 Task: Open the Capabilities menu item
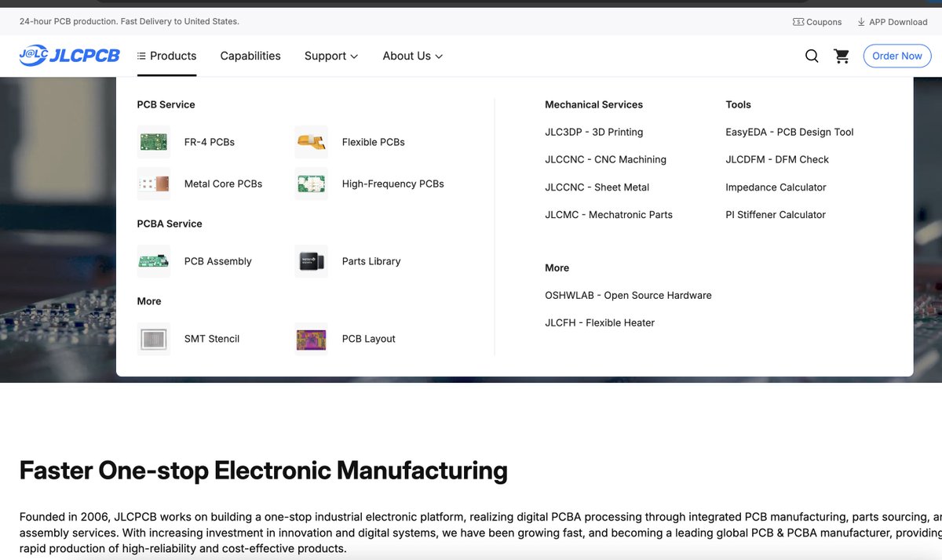[x=250, y=56]
